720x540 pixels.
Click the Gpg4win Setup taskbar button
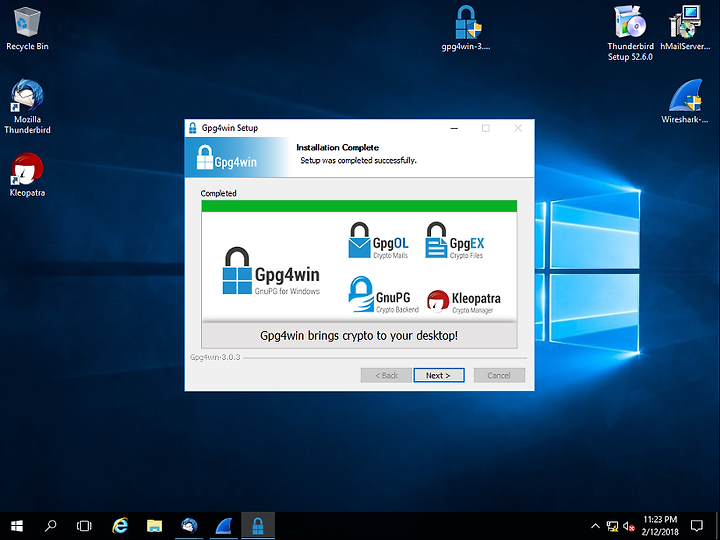coord(258,526)
